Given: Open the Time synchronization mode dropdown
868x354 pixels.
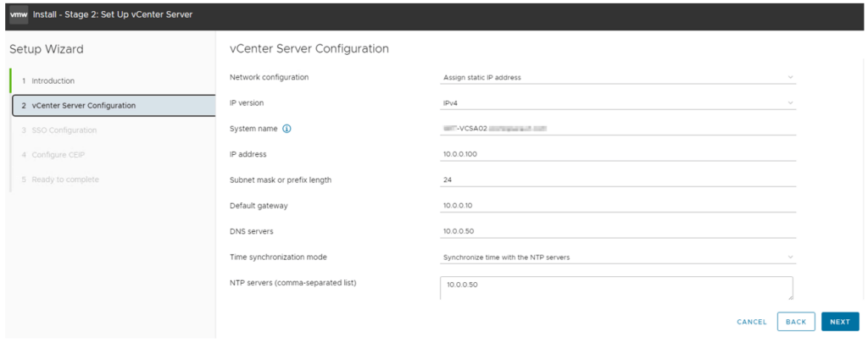Looking at the screenshot, I should 617,257.
